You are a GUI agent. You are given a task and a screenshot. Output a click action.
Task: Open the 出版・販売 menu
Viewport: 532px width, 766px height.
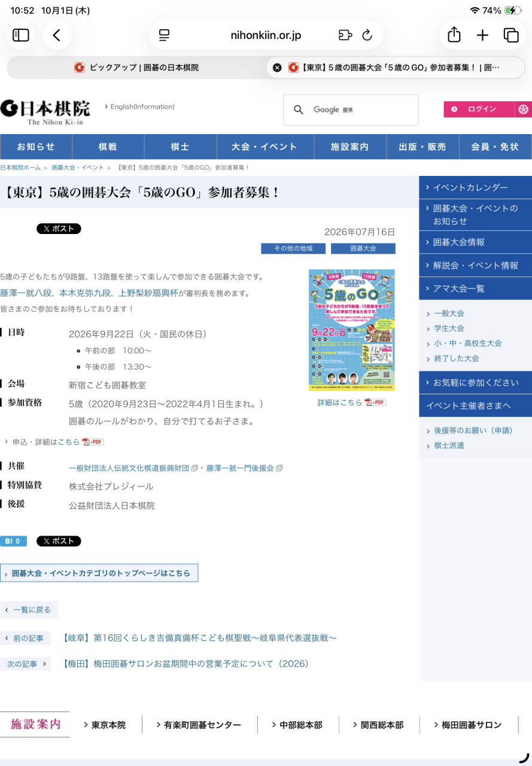click(x=422, y=147)
